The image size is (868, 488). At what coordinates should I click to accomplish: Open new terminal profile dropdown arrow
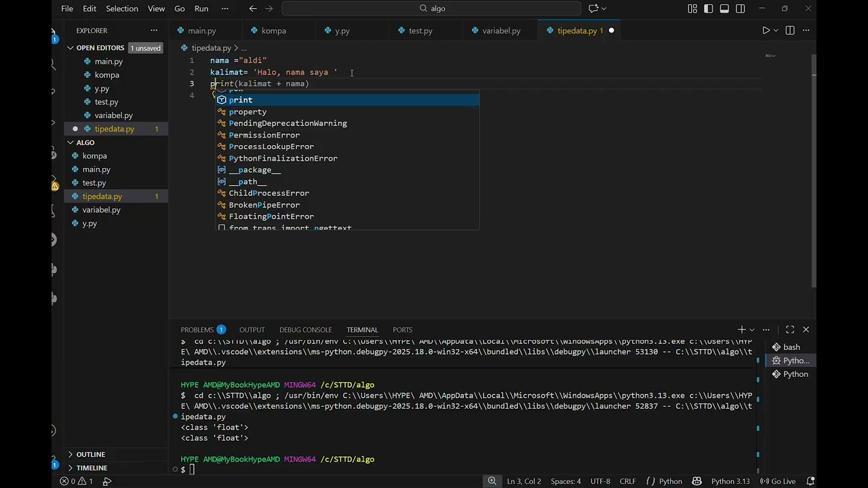[x=751, y=330]
